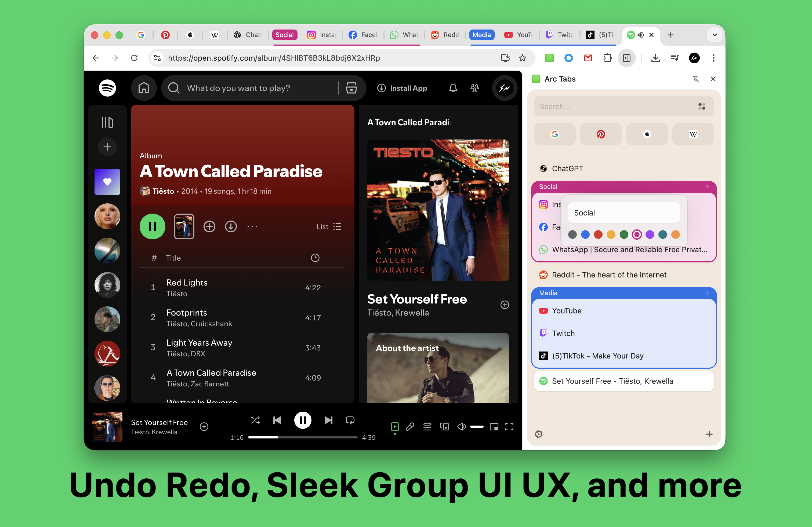Add song in Now Playing panel to library

tap(505, 305)
